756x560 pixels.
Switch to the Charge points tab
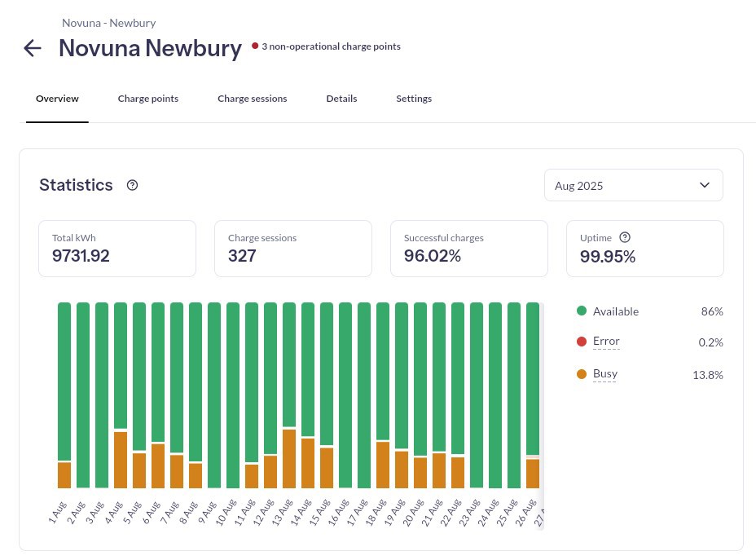click(148, 99)
